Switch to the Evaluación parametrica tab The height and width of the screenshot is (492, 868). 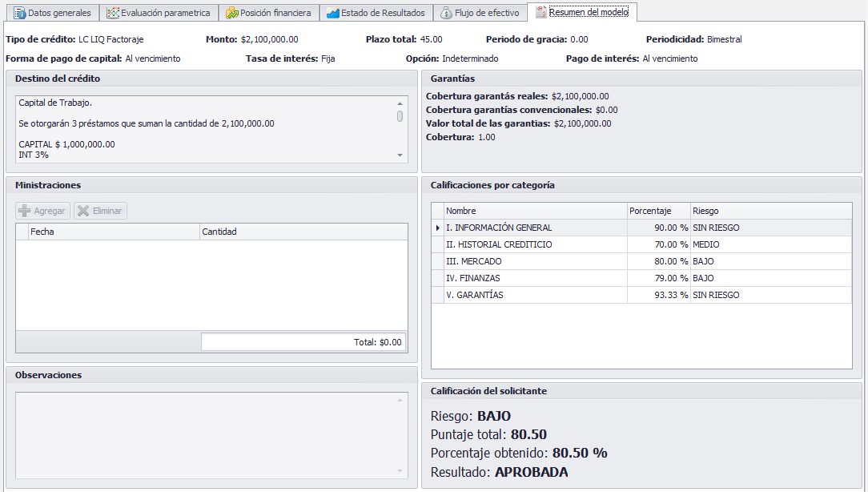(159, 13)
